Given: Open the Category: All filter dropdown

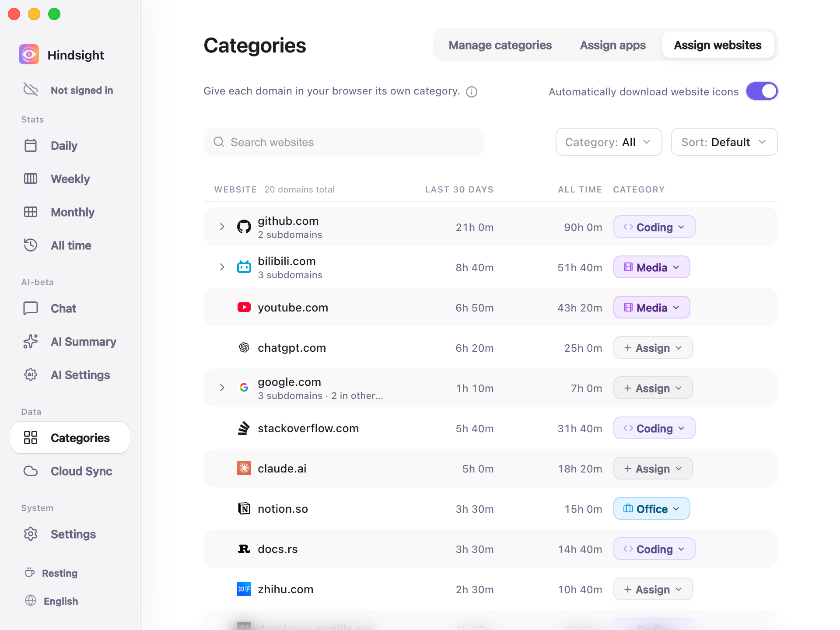Looking at the screenshot, I should tap(609, 142).
